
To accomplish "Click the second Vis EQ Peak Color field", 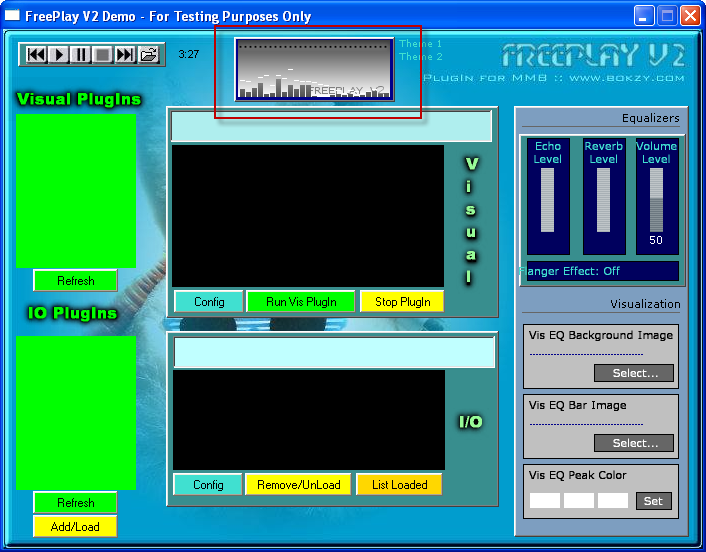I will tap(579, 501).
